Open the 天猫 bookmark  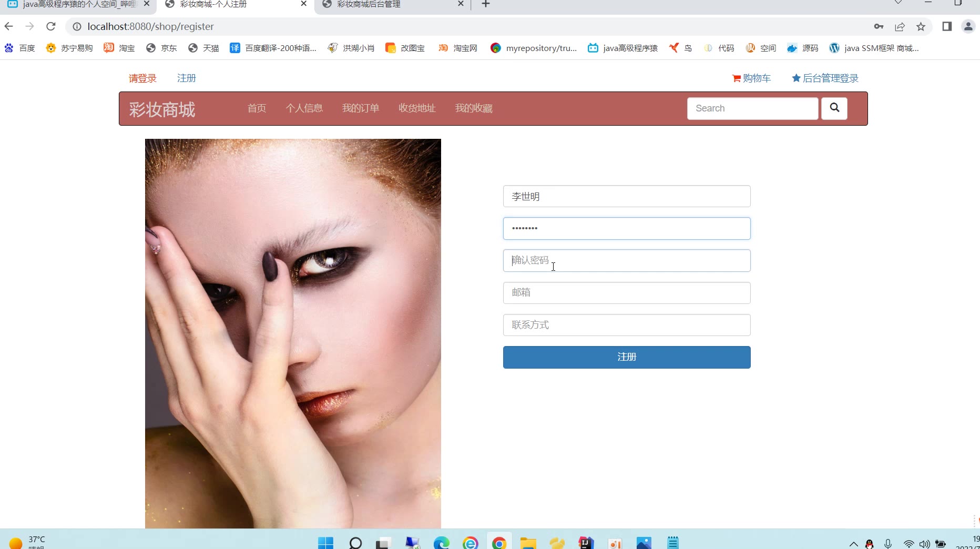point(203,48)
